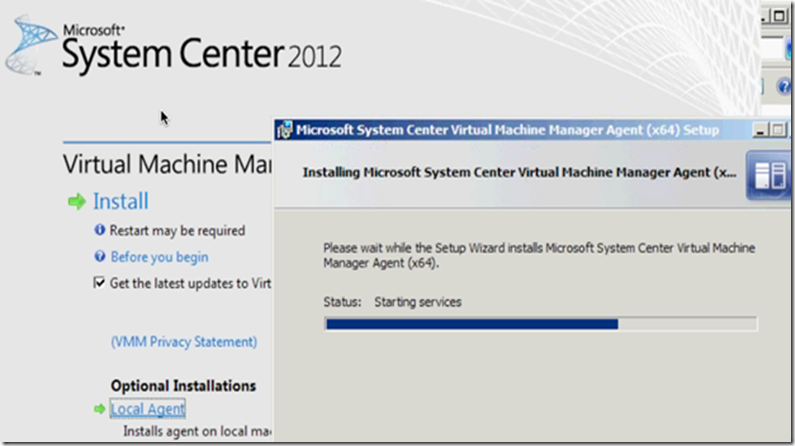Click the installation progress bar
This screenshot has height=446, width=795.
(x=540, y=324)
